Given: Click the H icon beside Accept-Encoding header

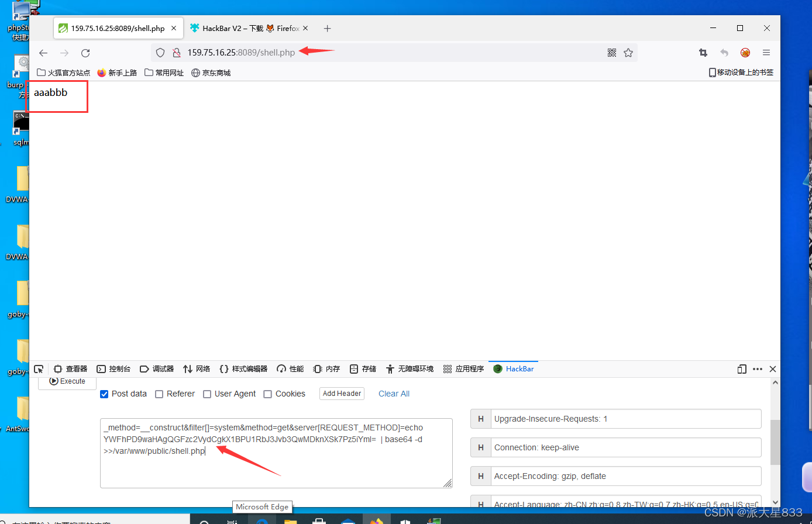Looking at the screenshot, I should pyautogui.click(x=481, y=476).
